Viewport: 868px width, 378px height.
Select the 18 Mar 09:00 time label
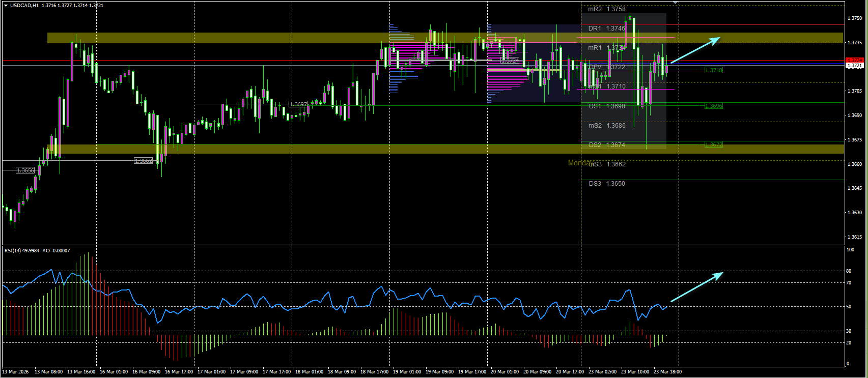pyautogui.click(x=342, y=372)
